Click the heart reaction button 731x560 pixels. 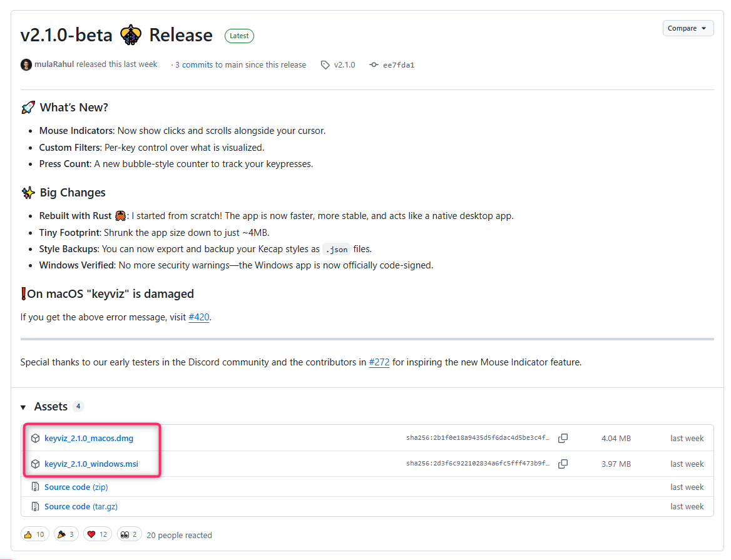tap(97, 534)
